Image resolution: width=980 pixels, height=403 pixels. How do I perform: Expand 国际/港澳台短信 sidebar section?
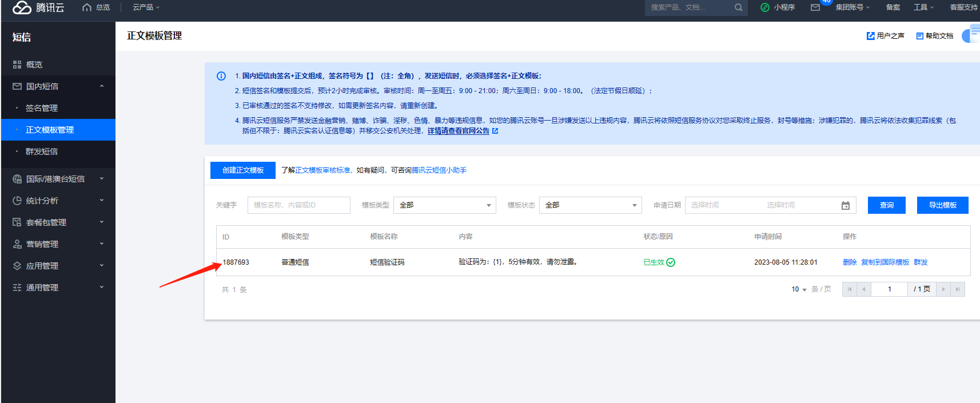click(58, 179)
